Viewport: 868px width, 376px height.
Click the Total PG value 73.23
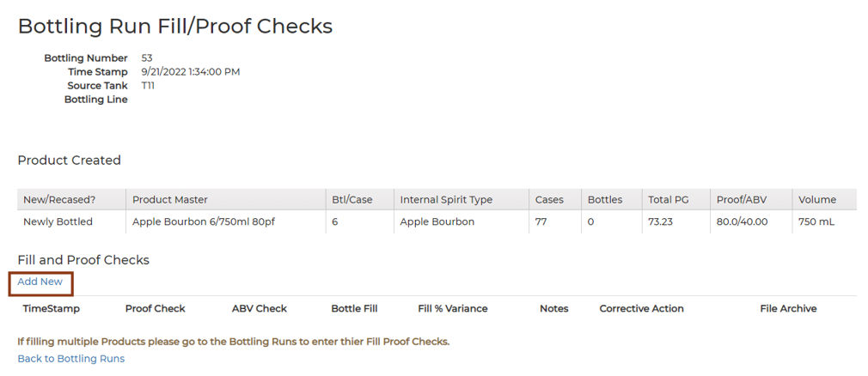tap(660, 222)
